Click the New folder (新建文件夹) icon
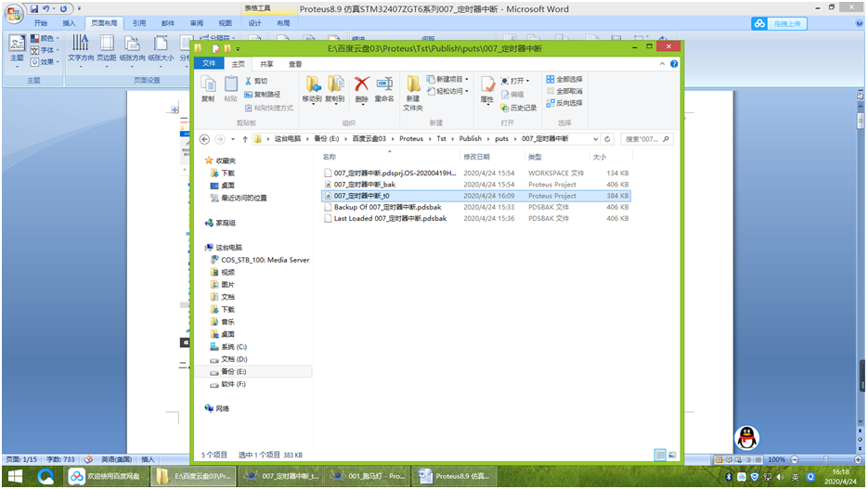 pos(413,84)
